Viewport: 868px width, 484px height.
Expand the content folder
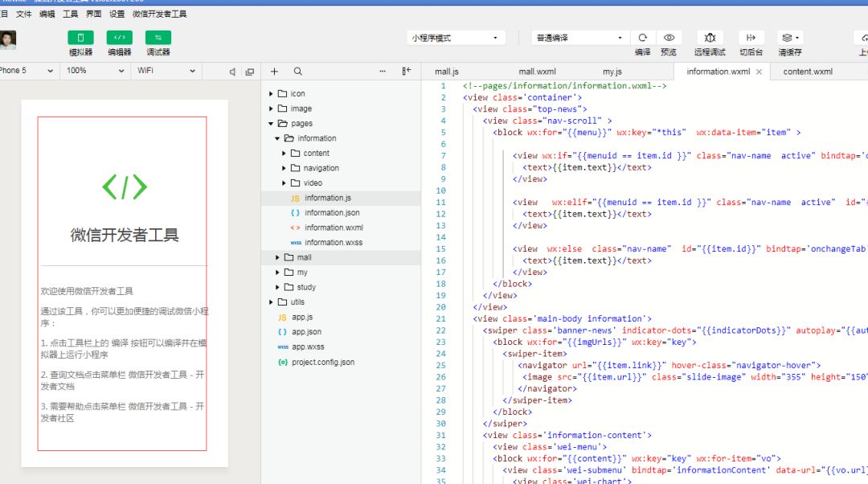click(x=284, y=154)
